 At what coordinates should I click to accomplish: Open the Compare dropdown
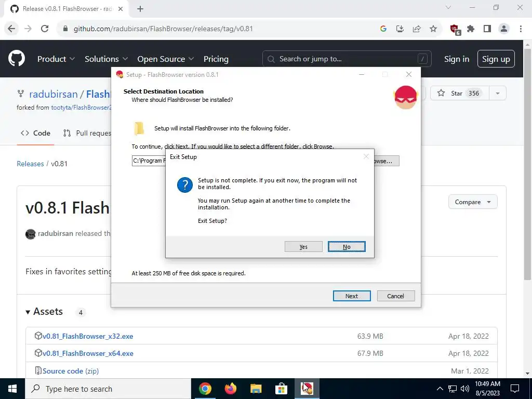click(x=473, y=202)
